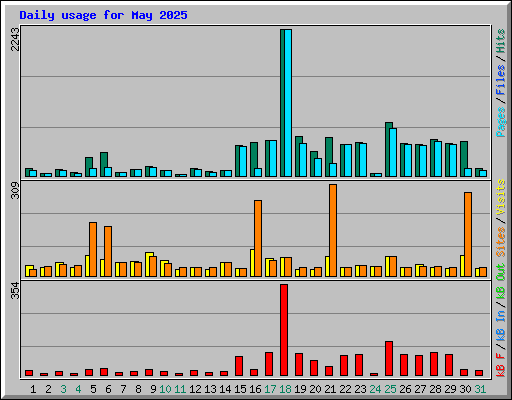512x400 pixels.
Task: Click the day 8 axis label
Action: [x=138, y=389]
